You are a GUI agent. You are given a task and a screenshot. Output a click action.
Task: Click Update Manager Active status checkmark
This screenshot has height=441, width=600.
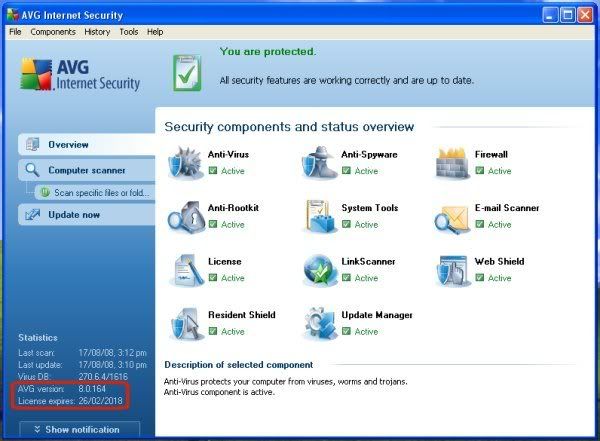[346, 331]
